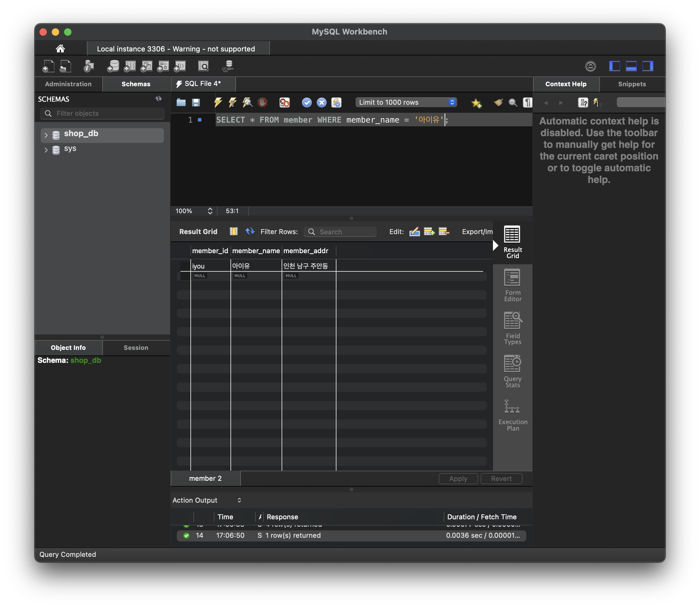Toggle invisible characters display
Screen dimensions: 700x608
(528, 102)
